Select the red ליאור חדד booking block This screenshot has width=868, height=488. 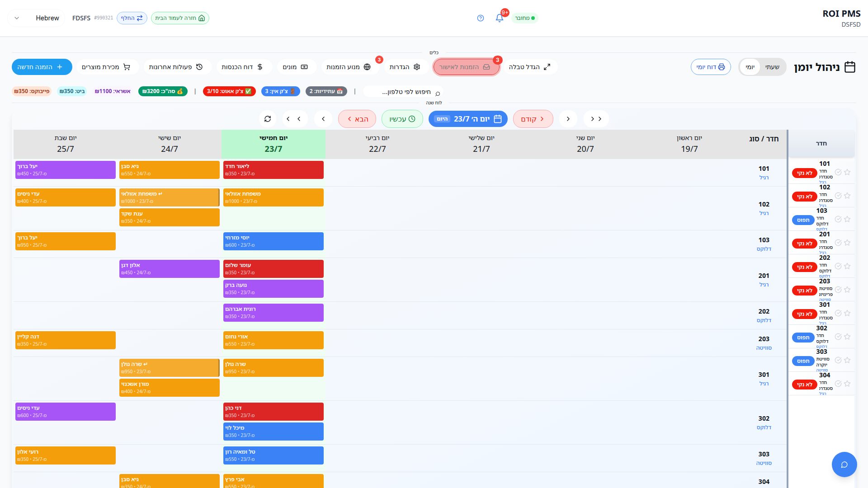[274, 170]
